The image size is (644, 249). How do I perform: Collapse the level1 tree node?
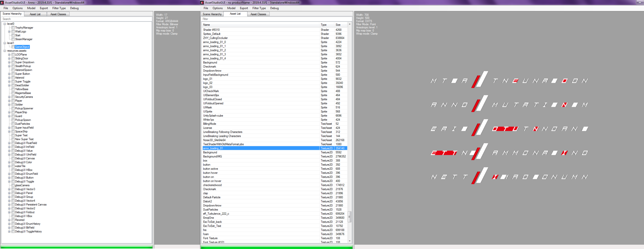[x=5, y=43]
